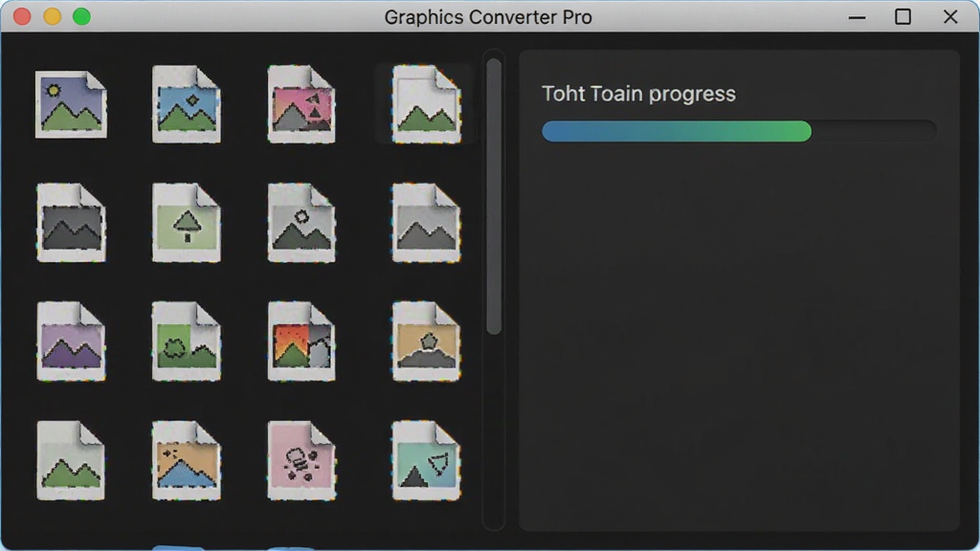Select the gray mountain with sun image file
This screenshot has height=551, width=980.
(301, 222)
